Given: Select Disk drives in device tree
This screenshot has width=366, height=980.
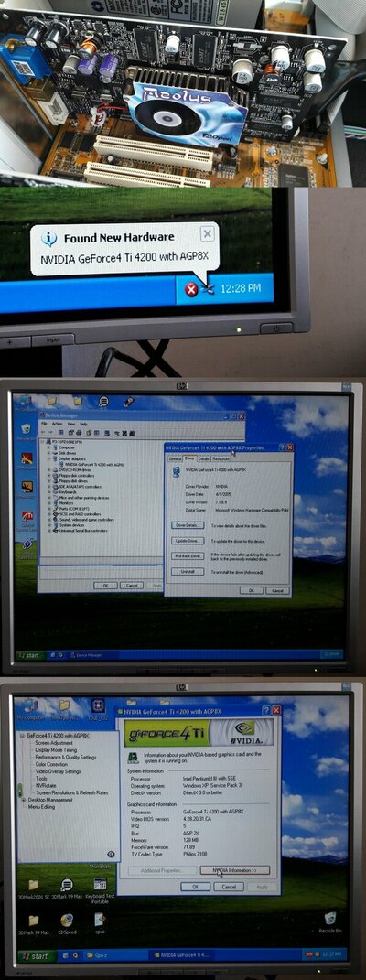Looking at the screenshot, I should [68, 453].
